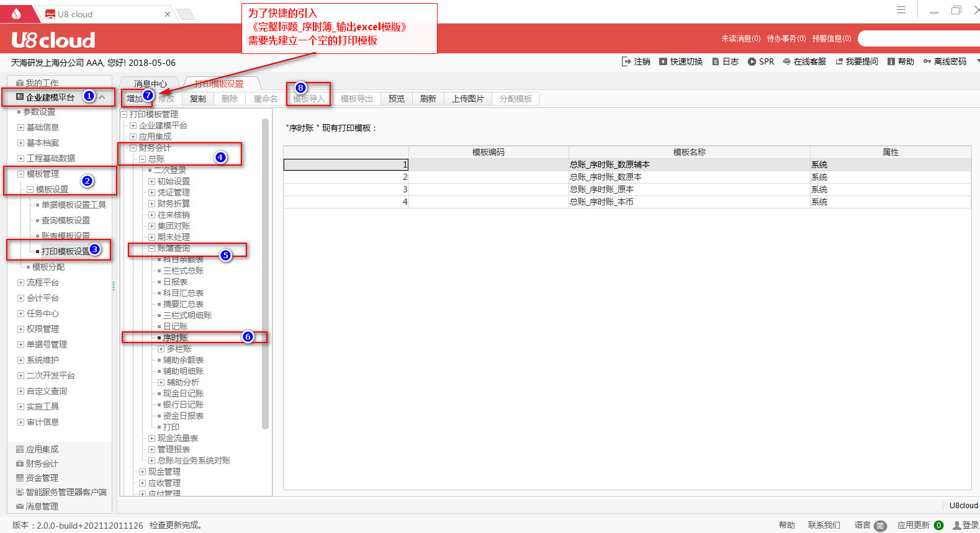This screenshot has width=980, height=533.
Task: Open 在线客服 online support icon
Action: coord(787,61)
